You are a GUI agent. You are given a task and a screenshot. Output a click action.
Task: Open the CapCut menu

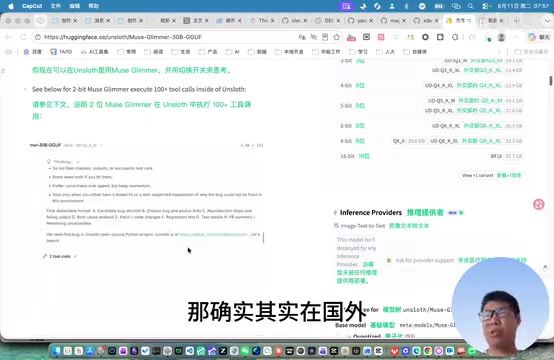point(32,6)
